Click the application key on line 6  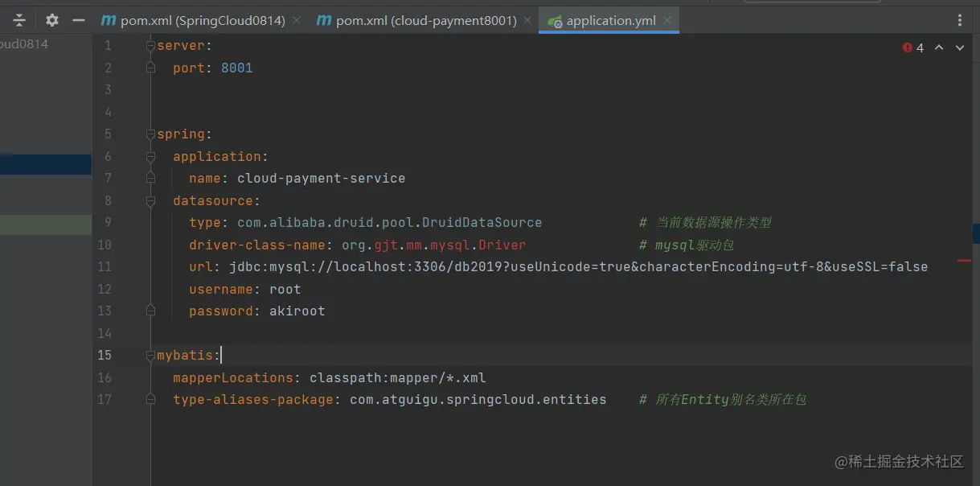(x=217, y=156)
